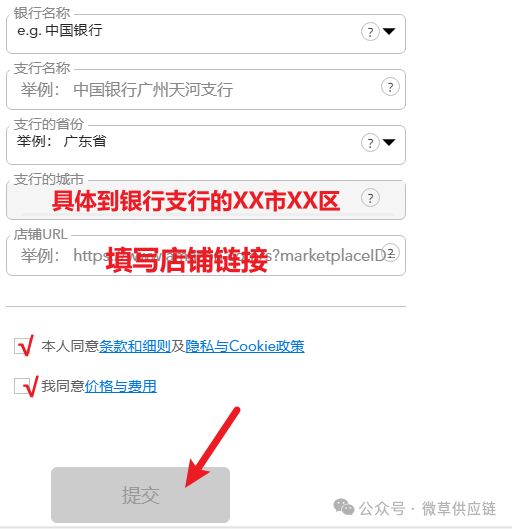Select the 支行的省份 combo box
512x529 pixels.
point(206,144)
